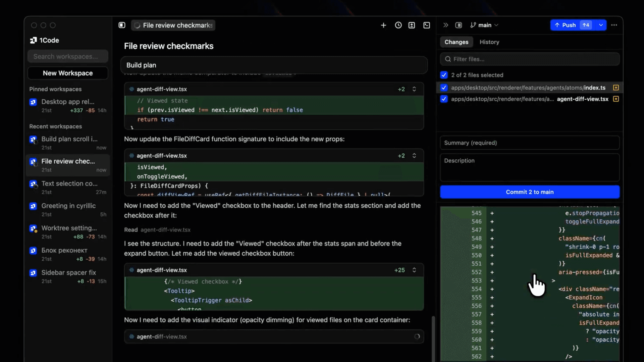Toggle the left sidebar panel icon
Viewport: 644px width, 362px height.
point(121,25)
